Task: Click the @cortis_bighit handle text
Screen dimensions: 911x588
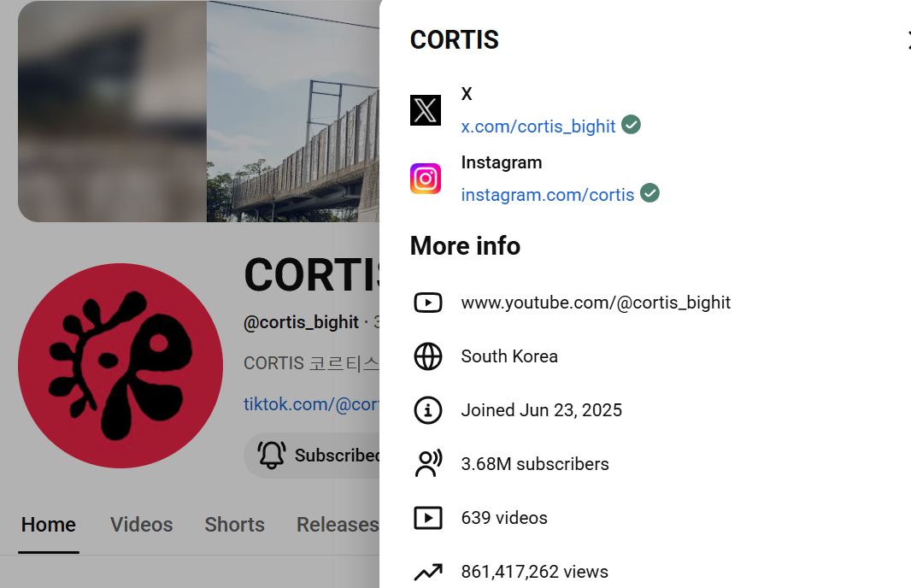Action: pos(301,322)
